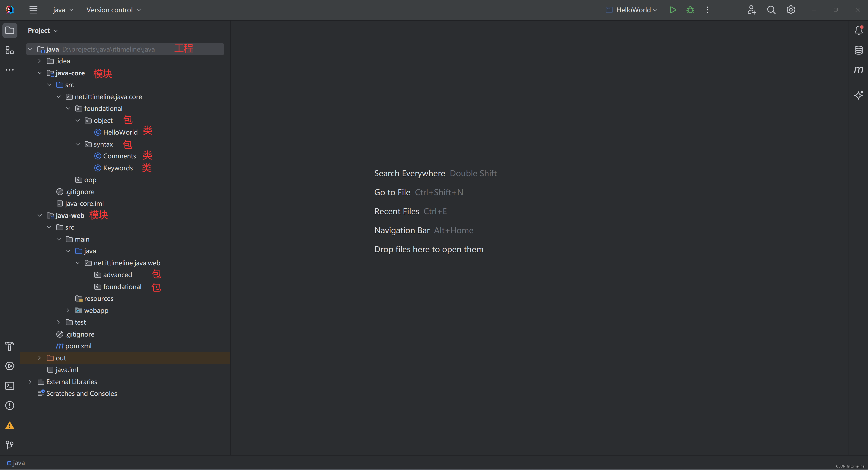Select the Keywords class file
This screenshot has height=470, width=868.
pos(113,168)
